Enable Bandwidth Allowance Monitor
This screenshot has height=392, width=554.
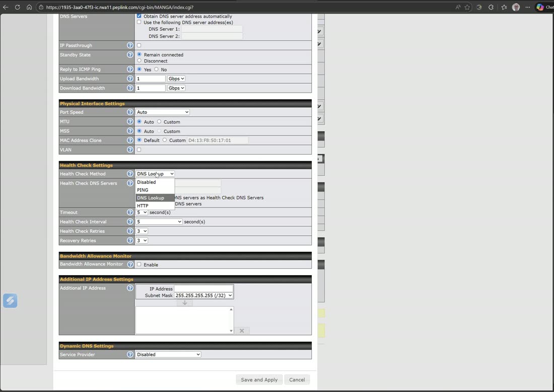pyautogui.click(x=139, y=265)
